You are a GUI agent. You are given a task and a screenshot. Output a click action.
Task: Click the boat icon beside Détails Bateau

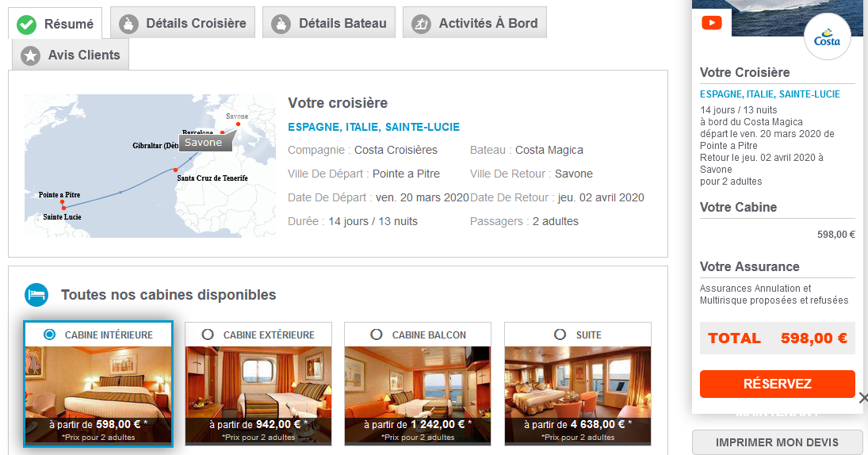point(281,24)
